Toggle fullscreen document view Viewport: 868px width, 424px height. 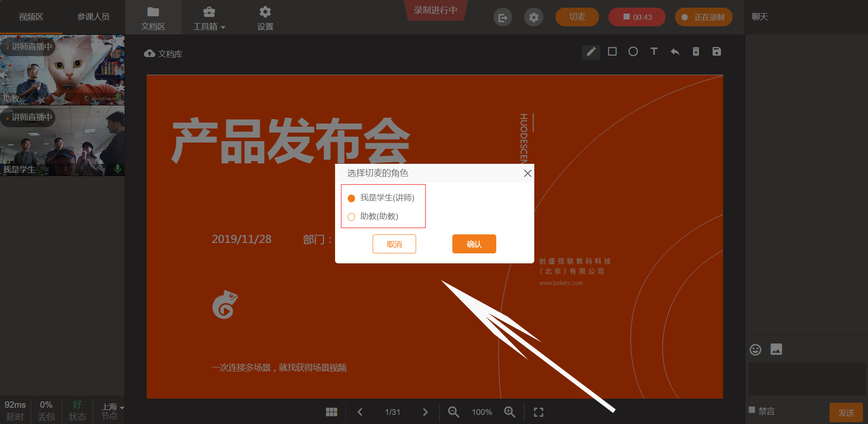538,412
